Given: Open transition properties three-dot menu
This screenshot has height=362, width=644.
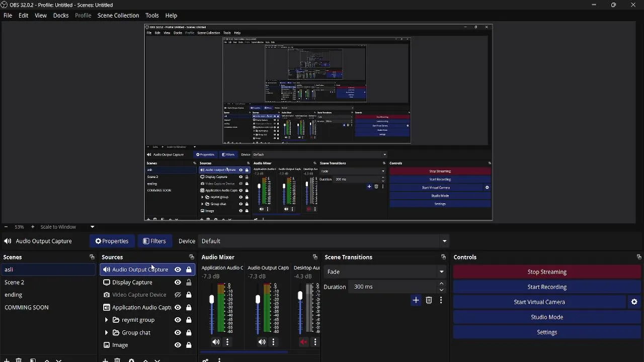Looking at the screenshot, I should click(x=441, y=300).
